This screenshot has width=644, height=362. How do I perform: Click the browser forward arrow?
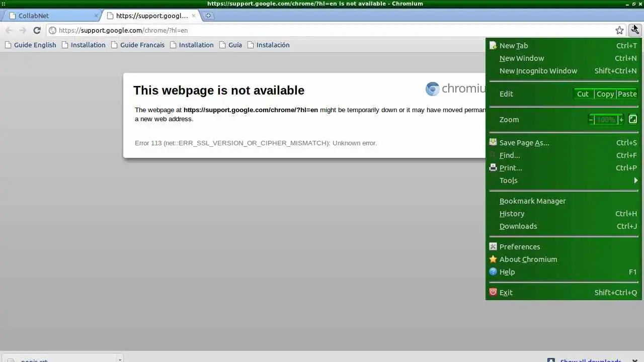point(23,30)
